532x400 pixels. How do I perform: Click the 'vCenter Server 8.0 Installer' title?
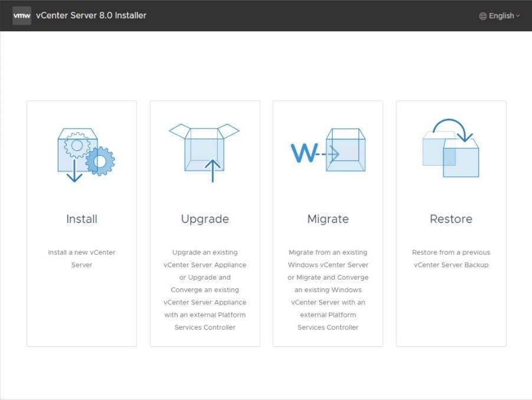[91, 15]
